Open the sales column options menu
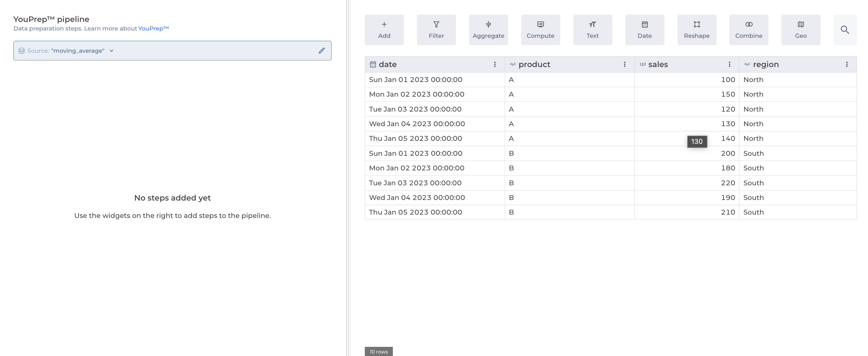 (729, 64)
